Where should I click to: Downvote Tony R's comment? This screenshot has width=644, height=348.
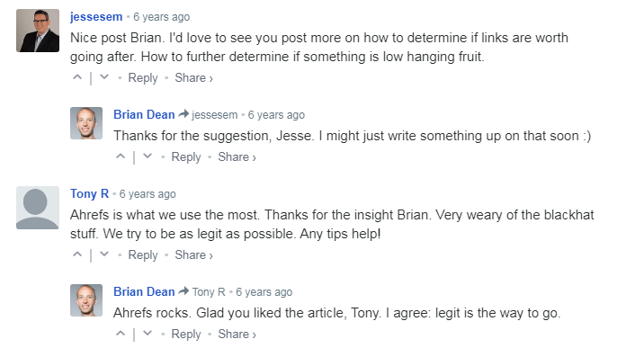104,254
